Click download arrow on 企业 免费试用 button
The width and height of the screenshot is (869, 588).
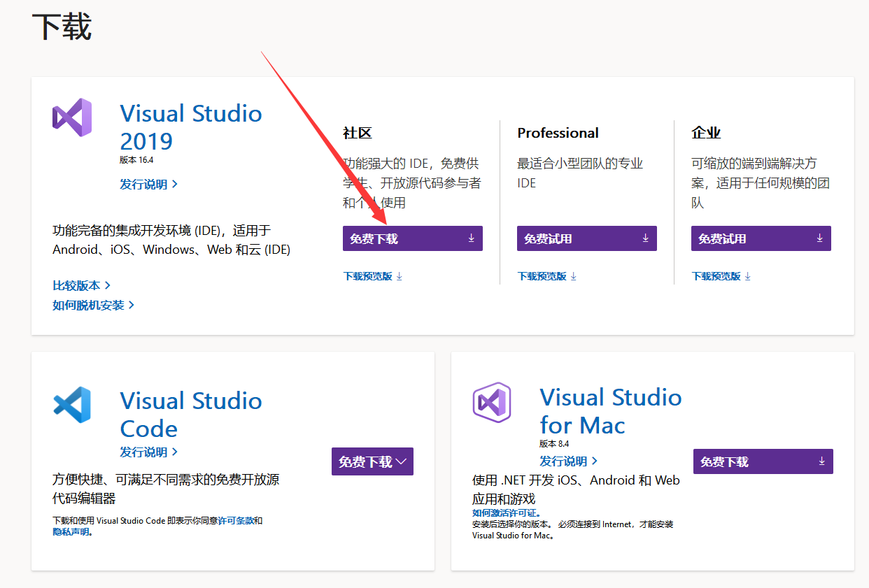coord(819,238)
